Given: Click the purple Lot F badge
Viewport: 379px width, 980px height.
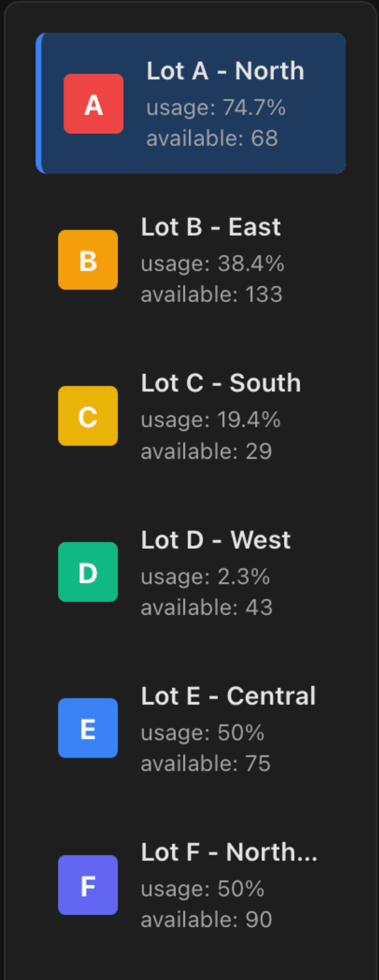Looking at the screenshot, I should pyautogui.click(x=88, y=885).
